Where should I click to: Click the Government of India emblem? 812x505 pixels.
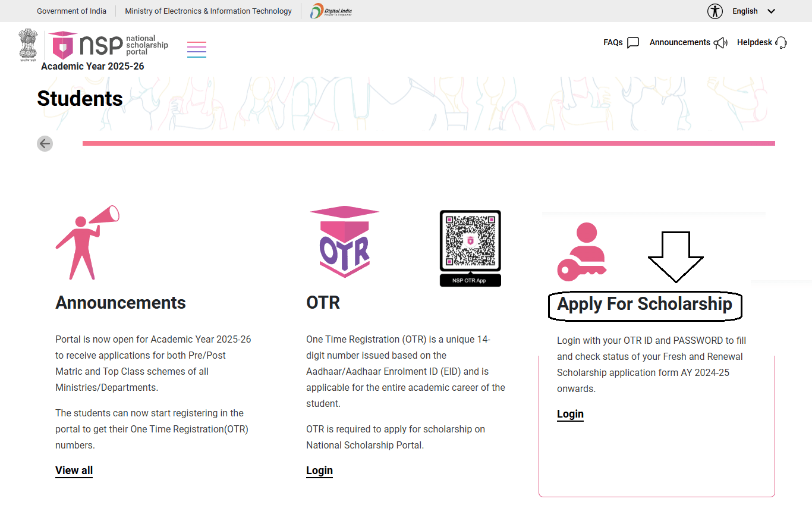pos(27,45)
